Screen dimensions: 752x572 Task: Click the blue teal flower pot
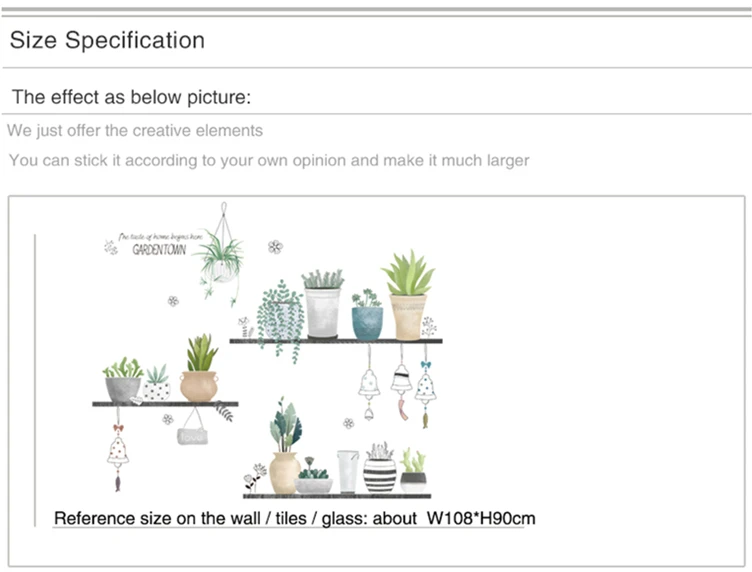pos(367,315)
